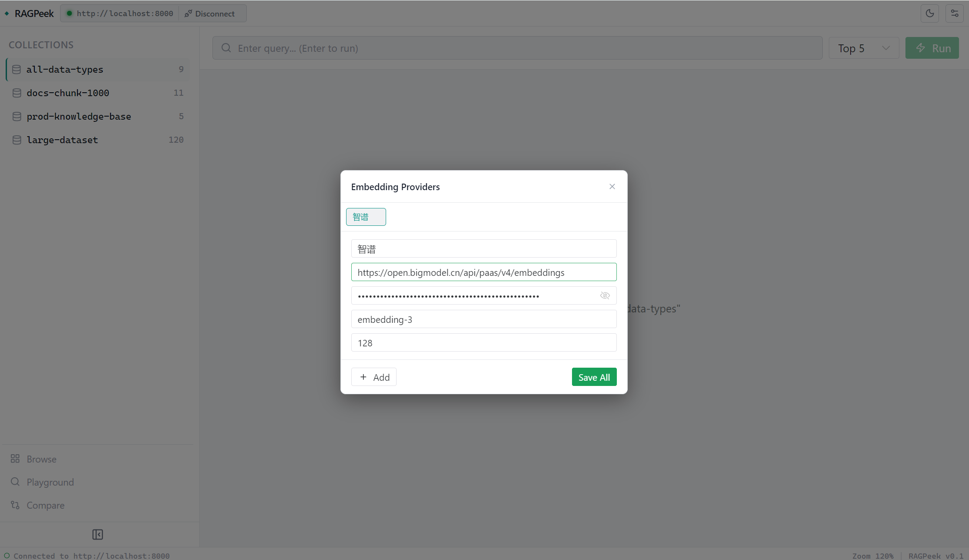Click database icon beside large-dataset

pyautogui.click(x=17, y=140)
